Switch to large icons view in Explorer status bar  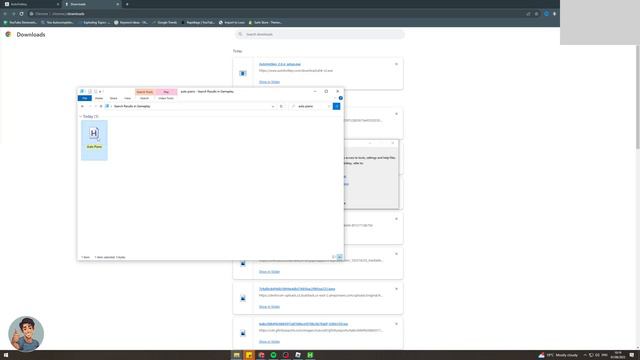(x=340, y=257)
